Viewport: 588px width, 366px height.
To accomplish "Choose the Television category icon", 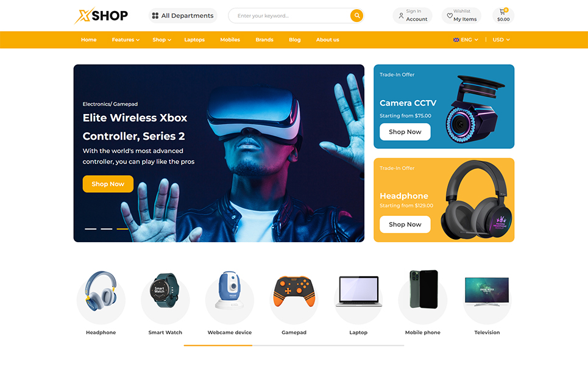I will [x=487, y=292].
